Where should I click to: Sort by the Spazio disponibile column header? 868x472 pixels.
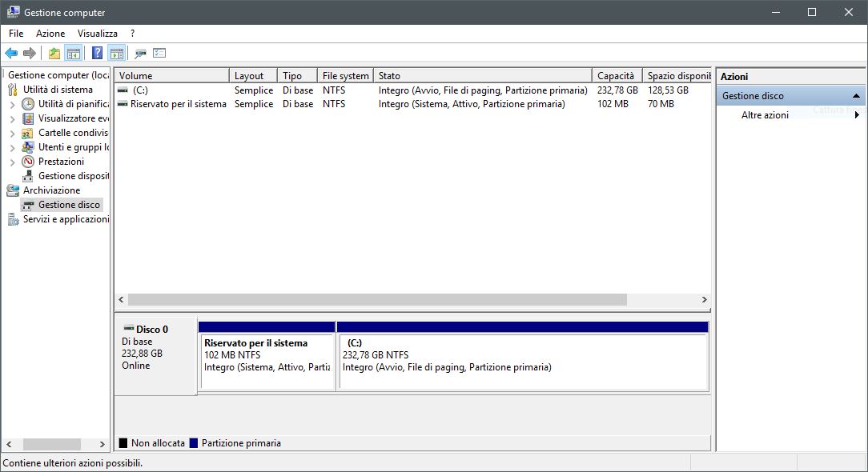(677, 75)
